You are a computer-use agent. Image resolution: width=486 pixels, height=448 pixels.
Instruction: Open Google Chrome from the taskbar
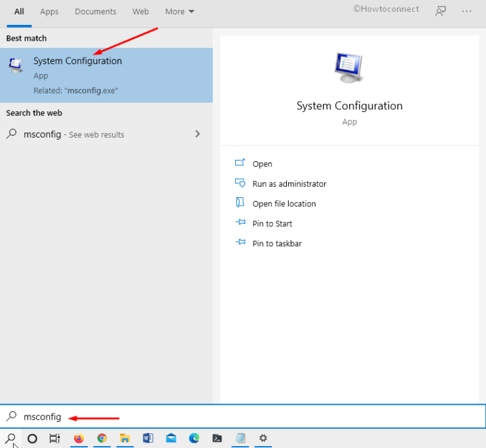click(102, 438)
